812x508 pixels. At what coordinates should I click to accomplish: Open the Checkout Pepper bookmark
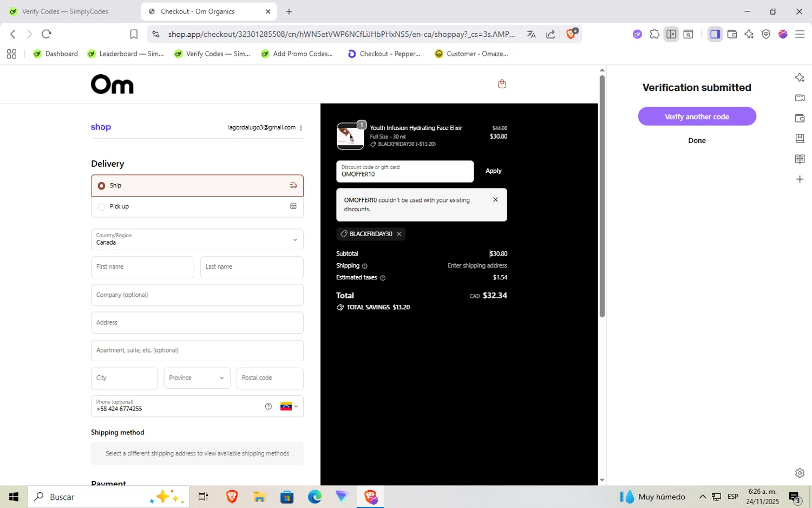pos(384,54)
